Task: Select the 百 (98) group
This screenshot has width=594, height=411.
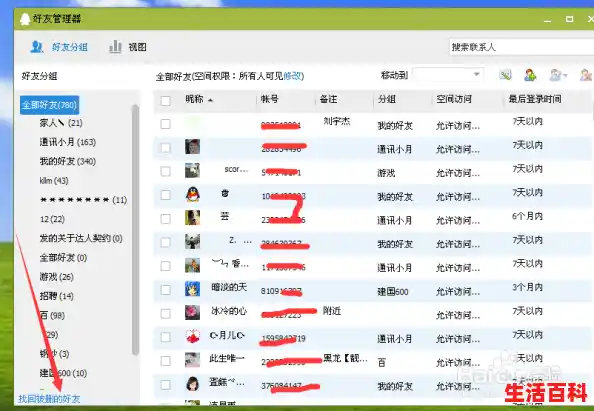Action: (52, 316)
